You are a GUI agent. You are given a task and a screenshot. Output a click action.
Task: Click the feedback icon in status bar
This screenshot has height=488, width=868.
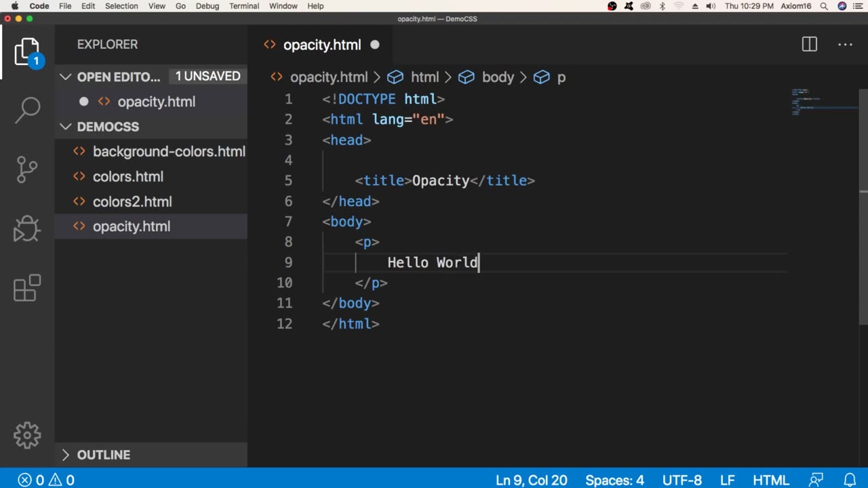[x=816, y=480]
